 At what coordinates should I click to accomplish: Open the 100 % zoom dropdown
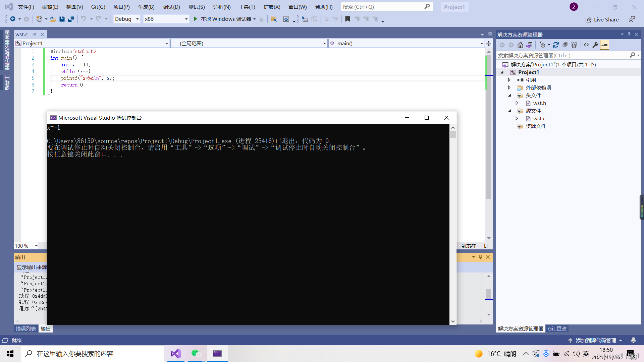point(26,246)
